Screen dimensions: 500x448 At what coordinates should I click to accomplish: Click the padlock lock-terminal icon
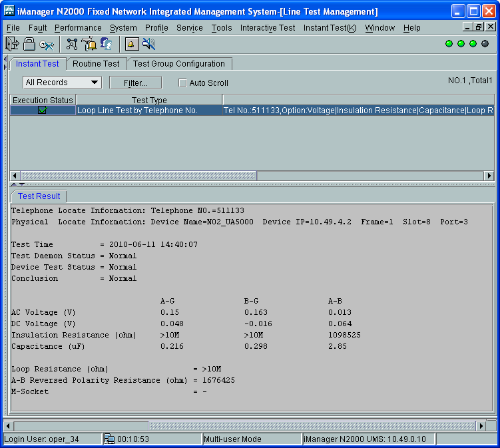coord(29,44)
